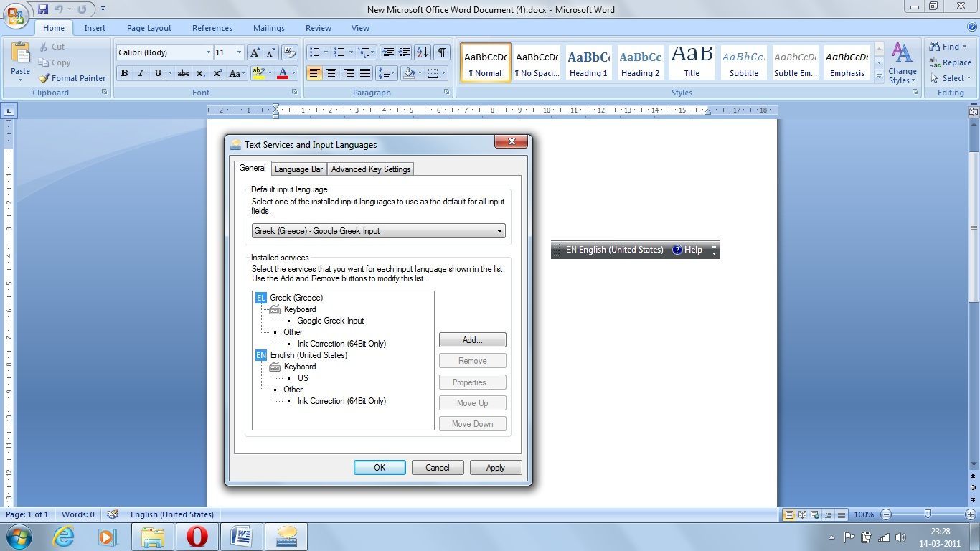
Task: Open the Font size dropdown
Action: coord(239,52)
